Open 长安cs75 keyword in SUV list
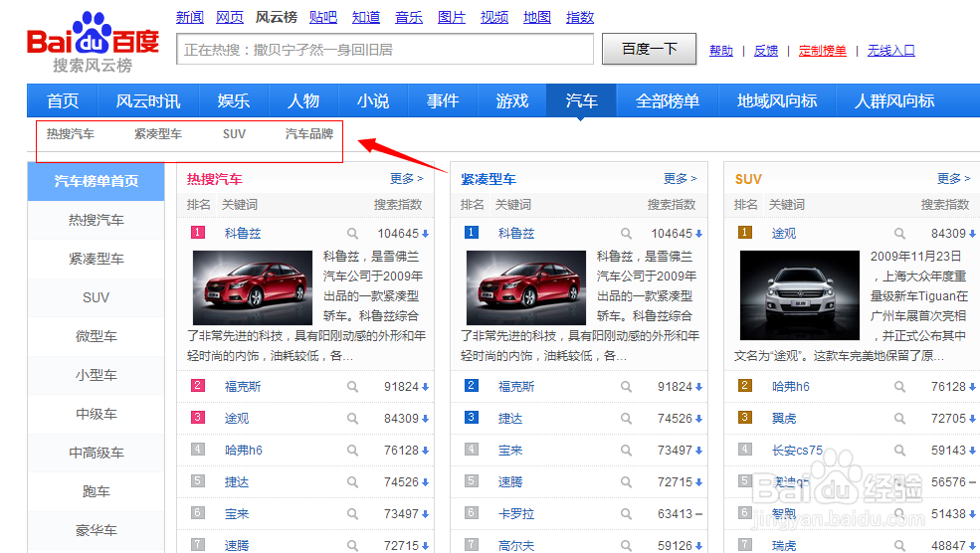Viewport: 980px width, 553px height. [798, 451]
